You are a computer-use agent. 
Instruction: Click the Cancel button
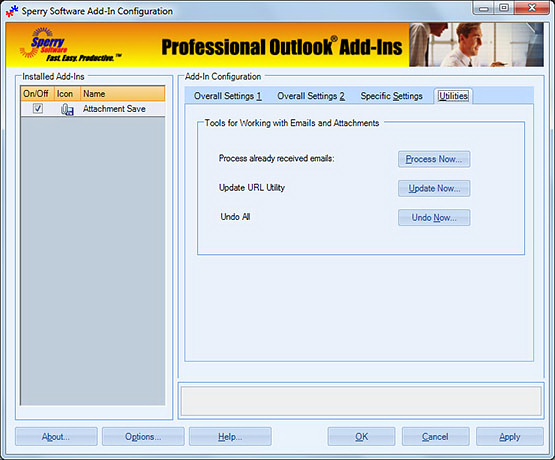click(x=435, y=437)
